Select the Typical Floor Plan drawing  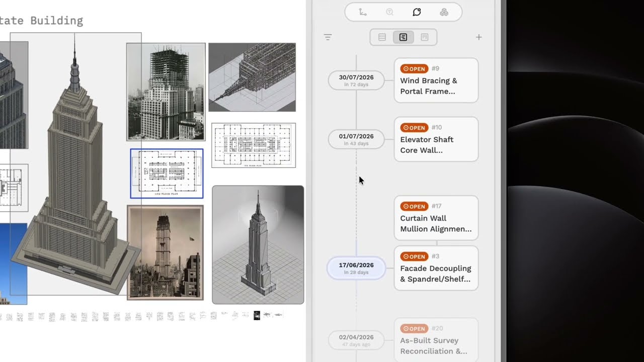click(254, 145)
